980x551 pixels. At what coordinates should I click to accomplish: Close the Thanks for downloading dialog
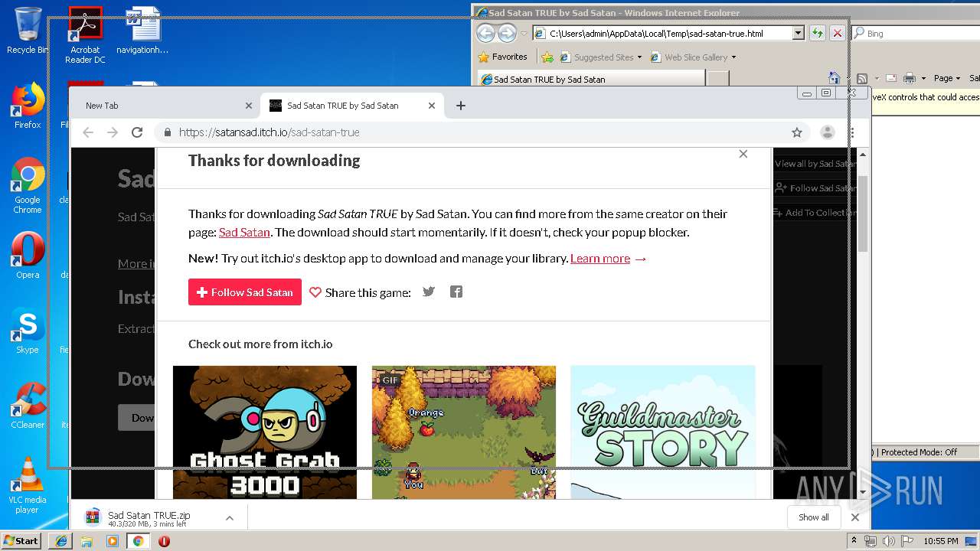point(743,154)
